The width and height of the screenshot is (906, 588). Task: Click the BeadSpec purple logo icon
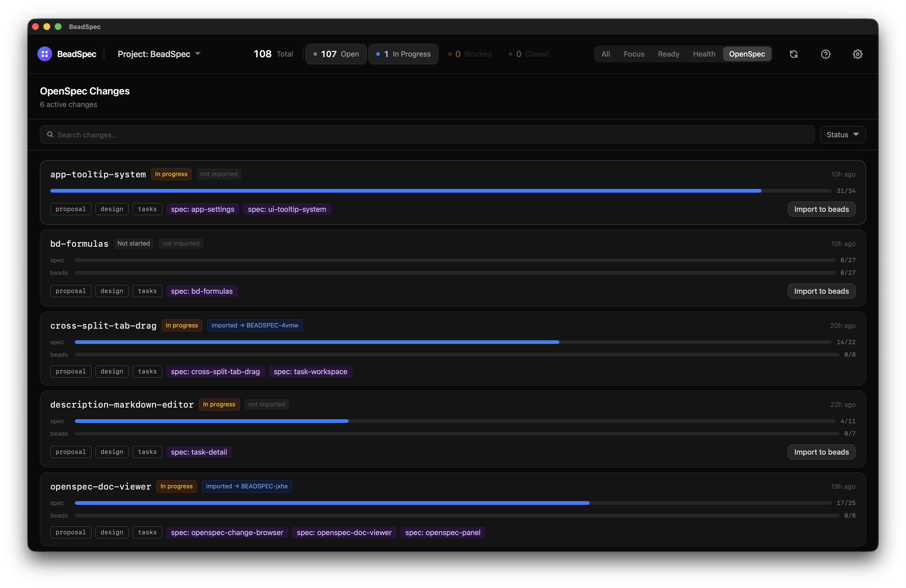coord(45,54)
